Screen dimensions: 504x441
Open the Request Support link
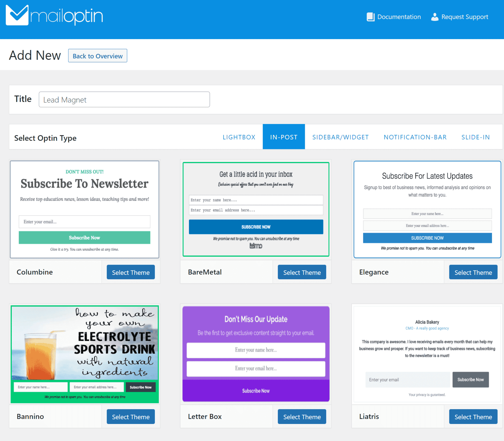(x=464, y=17)
